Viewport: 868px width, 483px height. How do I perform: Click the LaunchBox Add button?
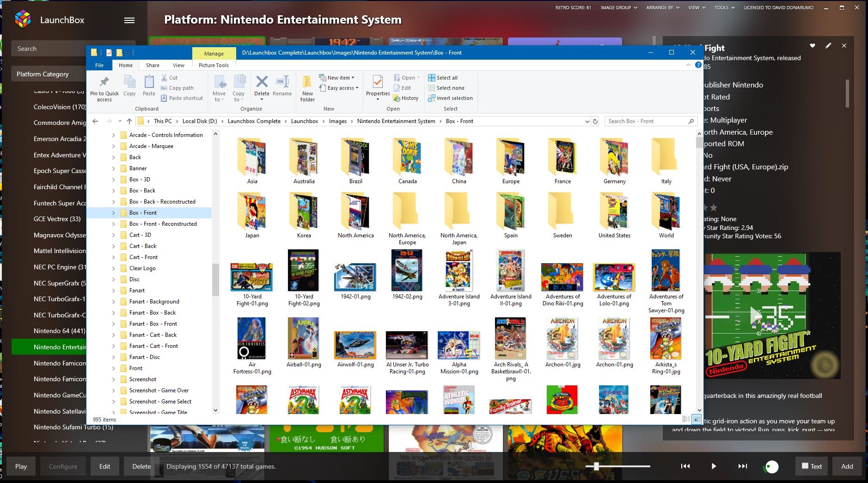tap(847, 466)
